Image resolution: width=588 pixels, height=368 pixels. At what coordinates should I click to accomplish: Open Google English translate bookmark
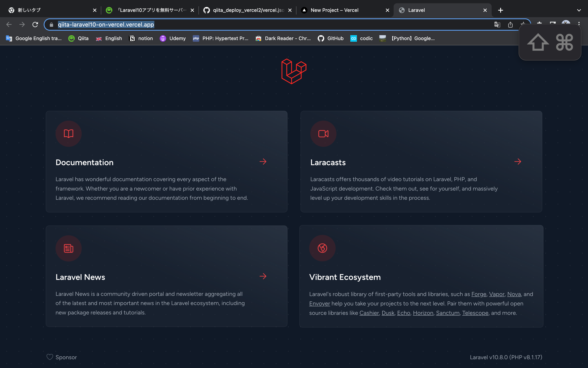click(x=33, y=38)
